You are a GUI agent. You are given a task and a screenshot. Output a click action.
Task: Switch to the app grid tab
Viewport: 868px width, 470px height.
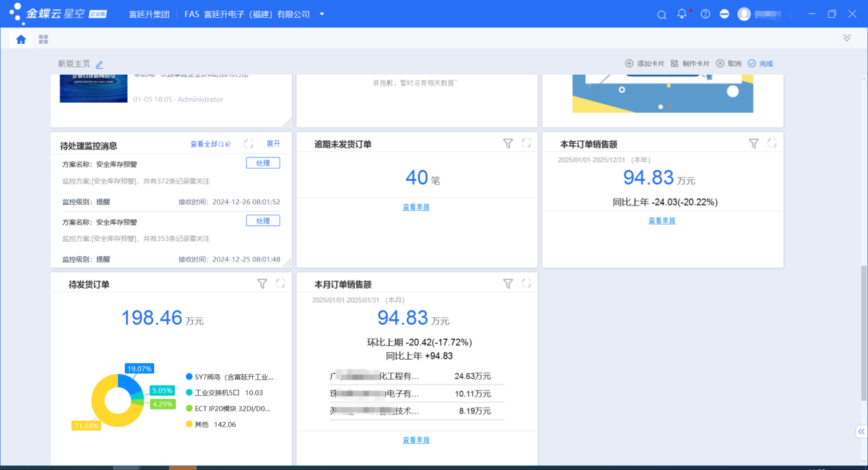pos(43,40)
